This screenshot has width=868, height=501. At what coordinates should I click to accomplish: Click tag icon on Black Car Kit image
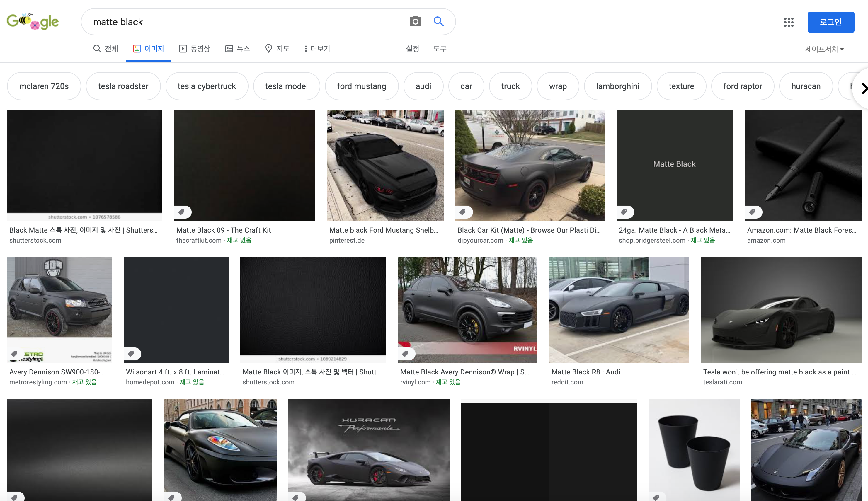(x=463, y=212)
